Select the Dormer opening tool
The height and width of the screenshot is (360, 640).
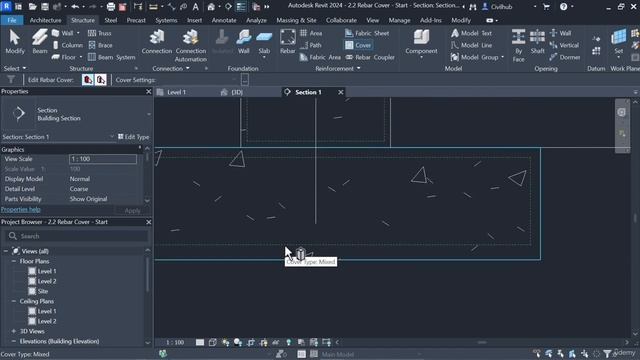pyautogui.click(x=565, y=57)
